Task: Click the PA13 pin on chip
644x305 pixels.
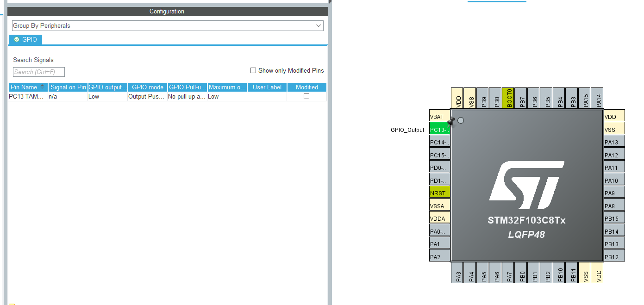Action: [x=614, y=142]
